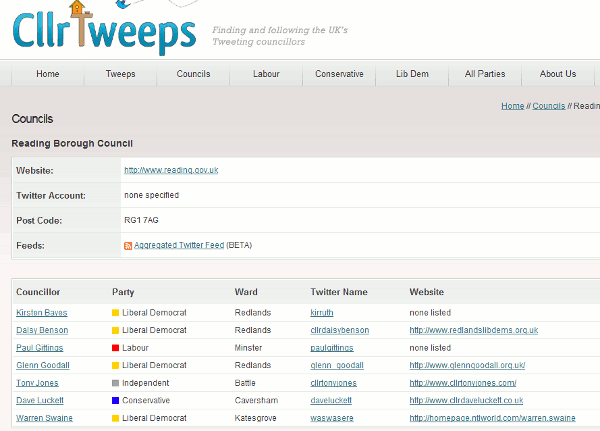The image size is (600, 431).
Task: Select the Lib Dem navigation item
Action: 412,74
